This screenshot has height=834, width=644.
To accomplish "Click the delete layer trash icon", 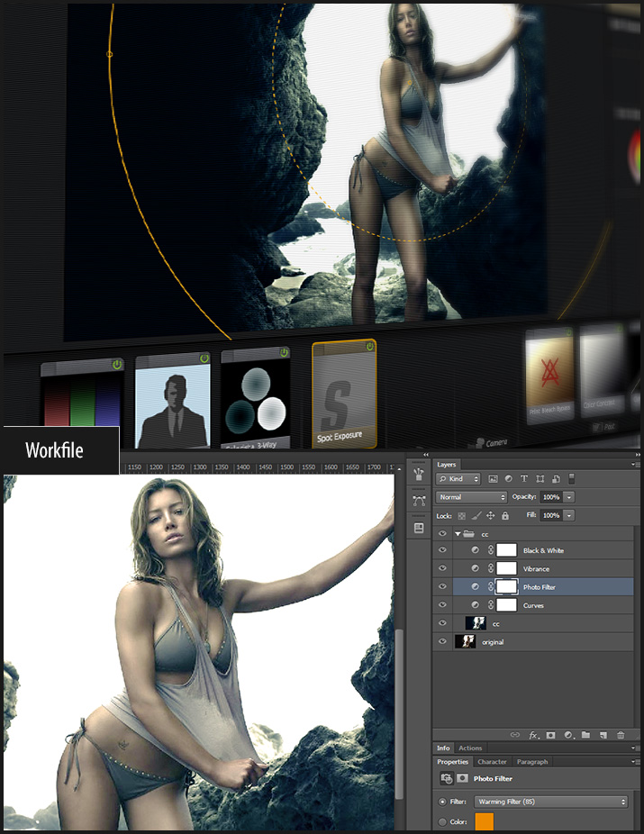I will pyautogui.click(x=621, y=735).
